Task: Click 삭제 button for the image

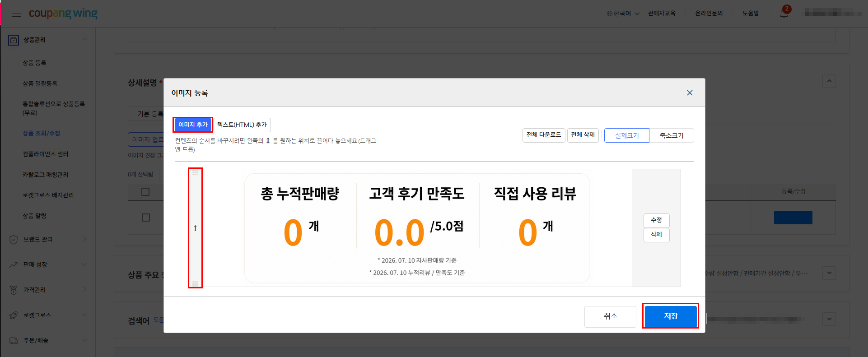Action: 657,235
